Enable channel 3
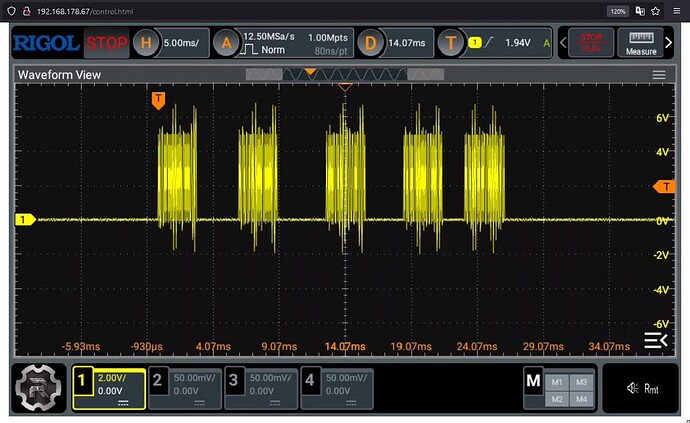Viewport: 690px width, 423px height. click(x=260, y=386)
